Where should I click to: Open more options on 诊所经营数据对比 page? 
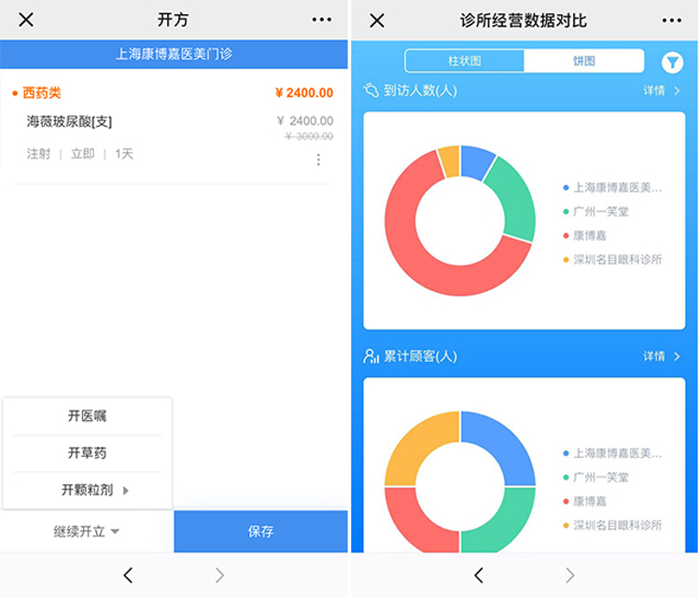(x=672, y=20)
